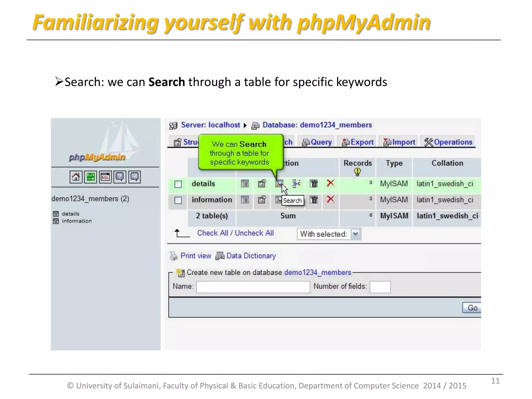Drop the details table red X
532x399 pixels.
(330, 183)
